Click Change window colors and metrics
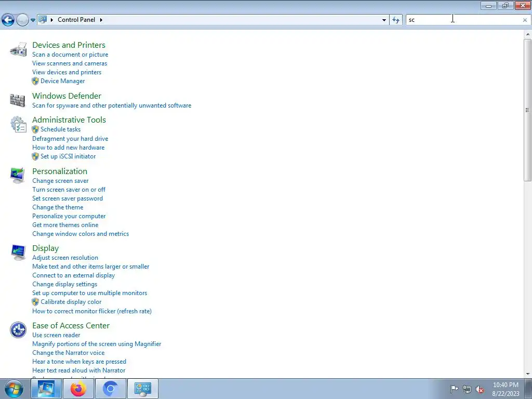 click(81, 234)
